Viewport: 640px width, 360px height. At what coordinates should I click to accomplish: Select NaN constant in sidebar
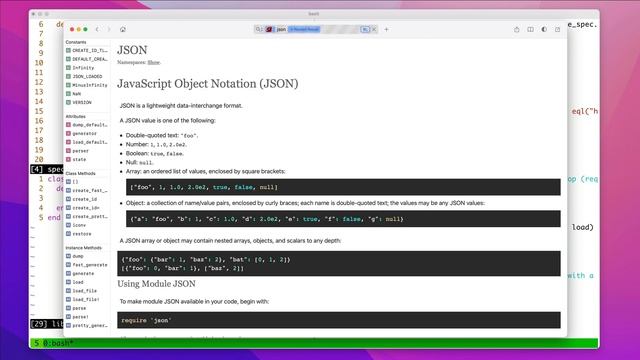[73, 93]
